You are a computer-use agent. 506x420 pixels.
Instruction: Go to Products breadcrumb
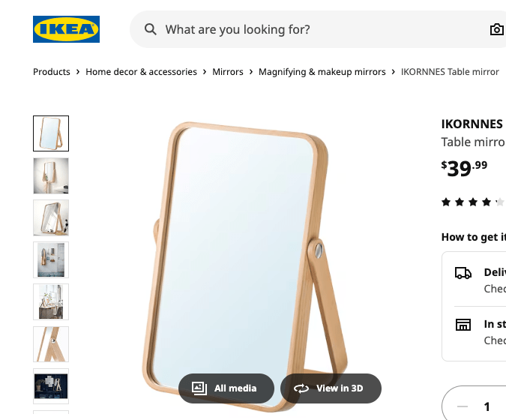52,72
